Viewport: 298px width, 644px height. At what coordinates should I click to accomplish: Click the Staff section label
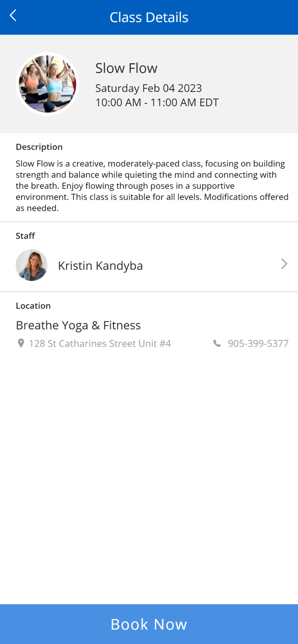tap(25, 236)
